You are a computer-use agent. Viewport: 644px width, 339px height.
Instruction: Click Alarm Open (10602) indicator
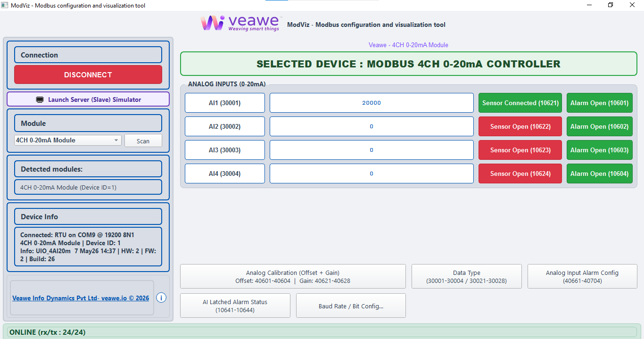coord(600,126)
